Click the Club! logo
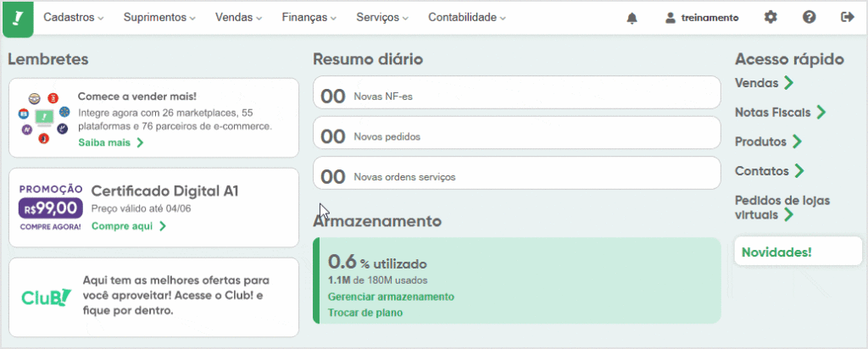 (x=45, y=298)
